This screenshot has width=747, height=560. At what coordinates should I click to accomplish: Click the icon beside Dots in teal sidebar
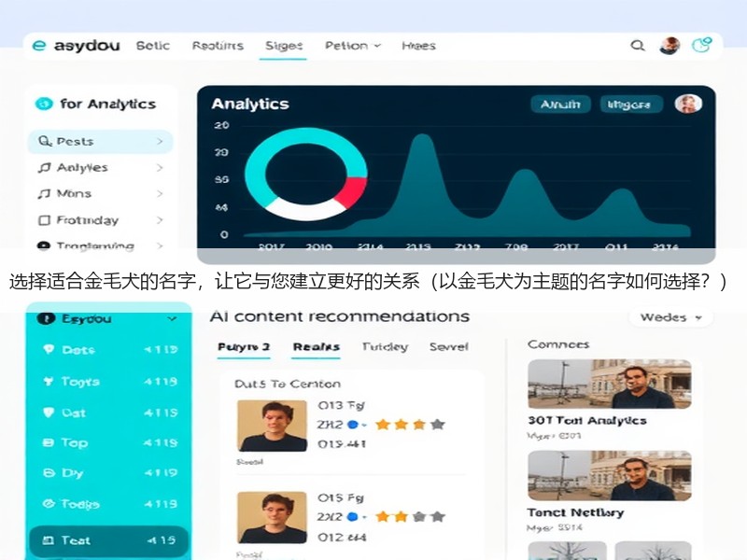pyautogui.click(x=49, y=349)
